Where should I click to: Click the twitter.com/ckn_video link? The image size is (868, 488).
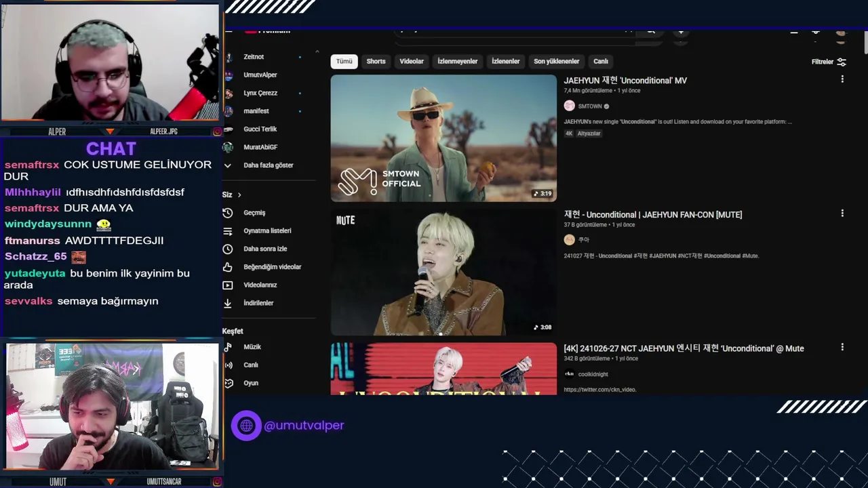pos(599,390)
